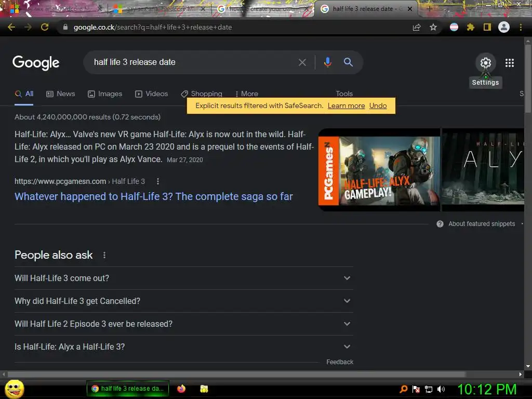Viewport: 532px width, 399px height.
Task: Click the network tray icon
Action: point(429,390)
